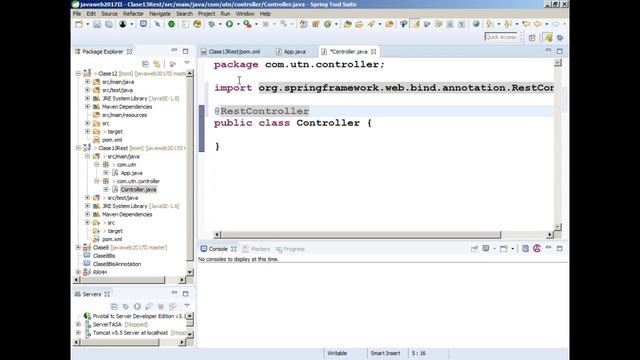Click the Pin Console icon
This screenshot has width=640, height=360.
point(474,249)
